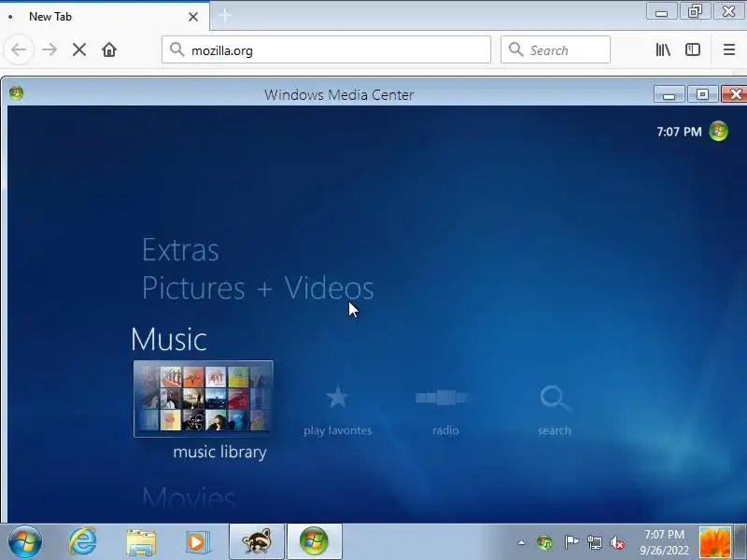
Task: Go forward in the browser
Action: click(49, 49)
